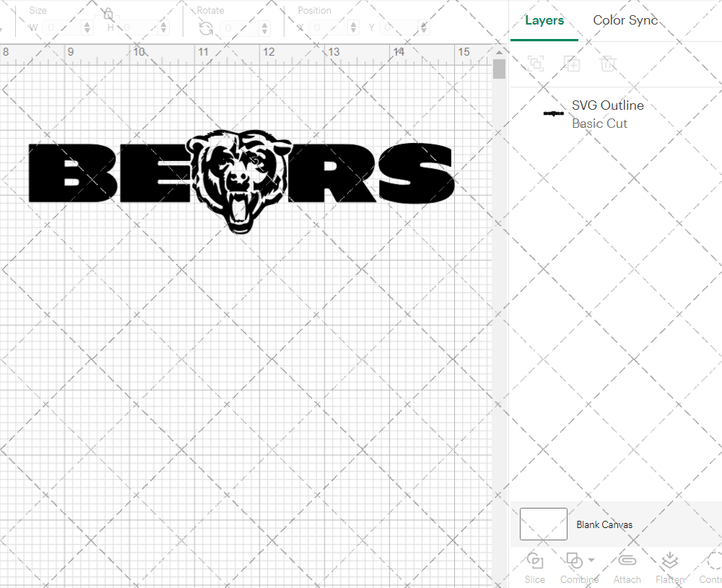Click the canvas vertical scrollbar
The image size is (722, 588).
pyautogui.click(x=498, y=69)
